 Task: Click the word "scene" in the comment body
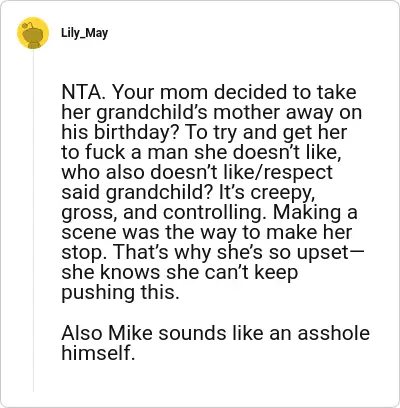[x=89, y=234]
